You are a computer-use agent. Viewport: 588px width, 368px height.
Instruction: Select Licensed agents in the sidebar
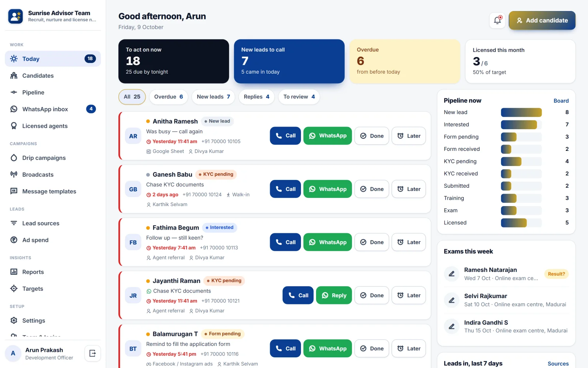[53, 126]
